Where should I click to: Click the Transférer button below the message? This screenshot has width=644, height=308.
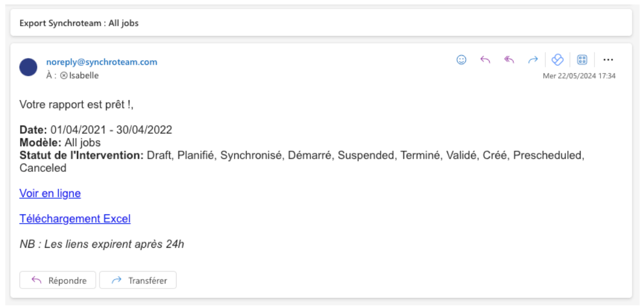point(138,280)
